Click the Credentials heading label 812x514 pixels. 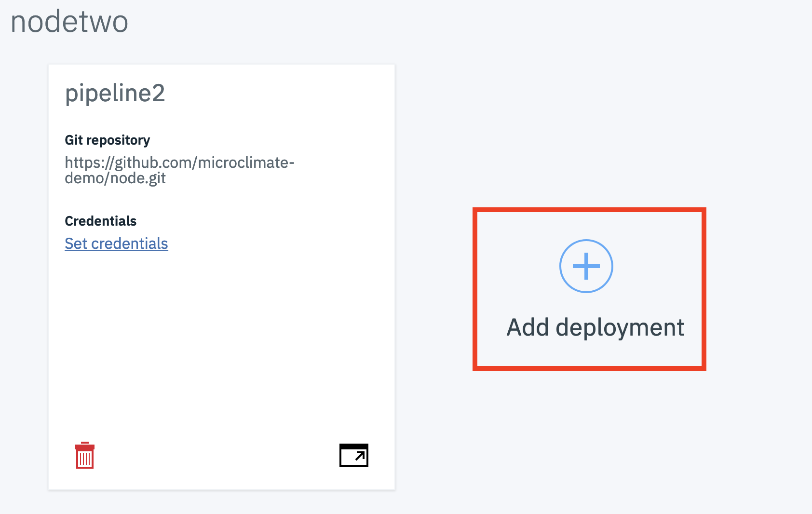click(100, 221)
